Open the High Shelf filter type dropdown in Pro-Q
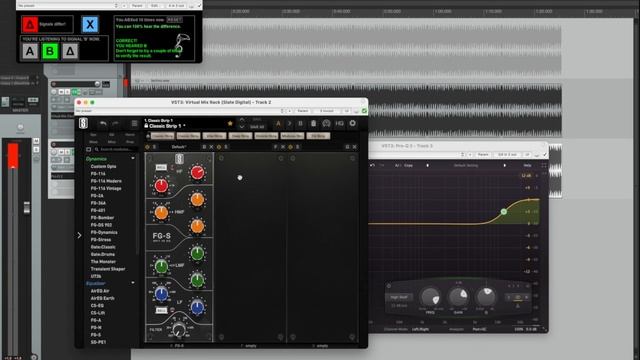The width and height of the screenshot is (640, 360). point(399,297)
